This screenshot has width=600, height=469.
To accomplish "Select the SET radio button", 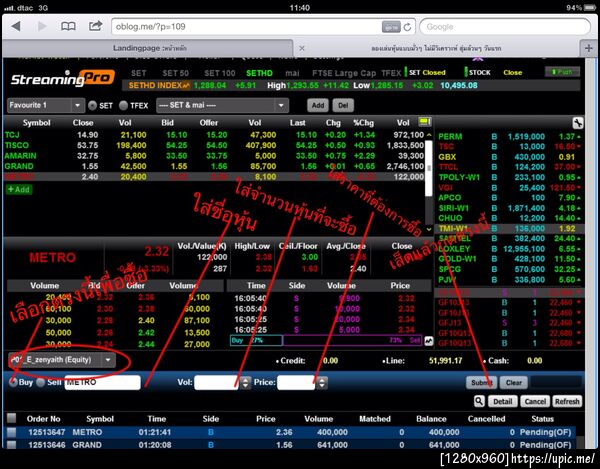I will tap(92, 106).
